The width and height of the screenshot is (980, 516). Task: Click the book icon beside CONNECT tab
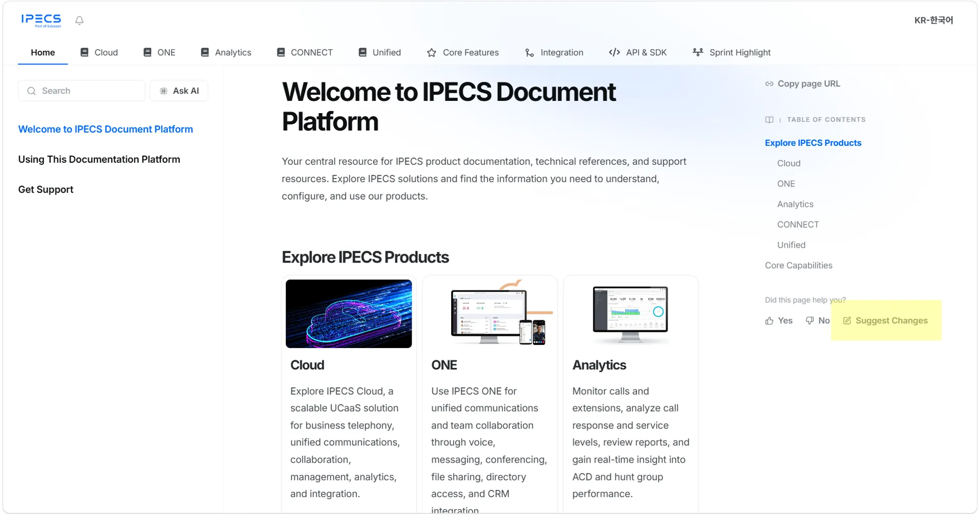click(281, 52)
